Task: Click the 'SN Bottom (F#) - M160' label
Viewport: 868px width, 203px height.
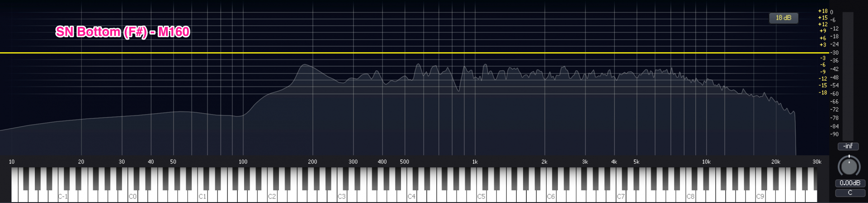Action: pos(123,32)
